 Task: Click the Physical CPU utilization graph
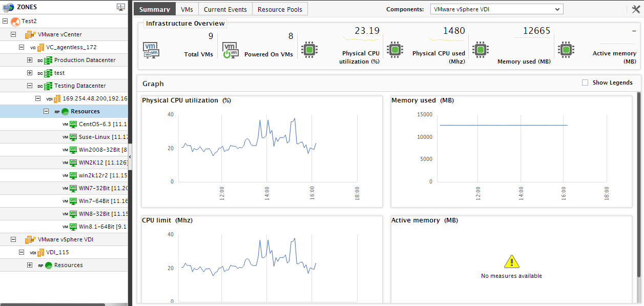point(262,152)
